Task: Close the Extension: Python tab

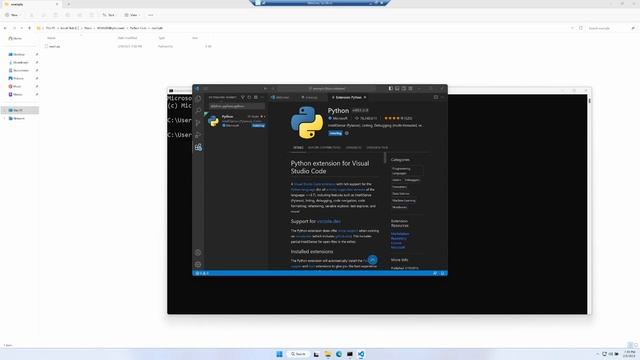Action: point(365,98)
